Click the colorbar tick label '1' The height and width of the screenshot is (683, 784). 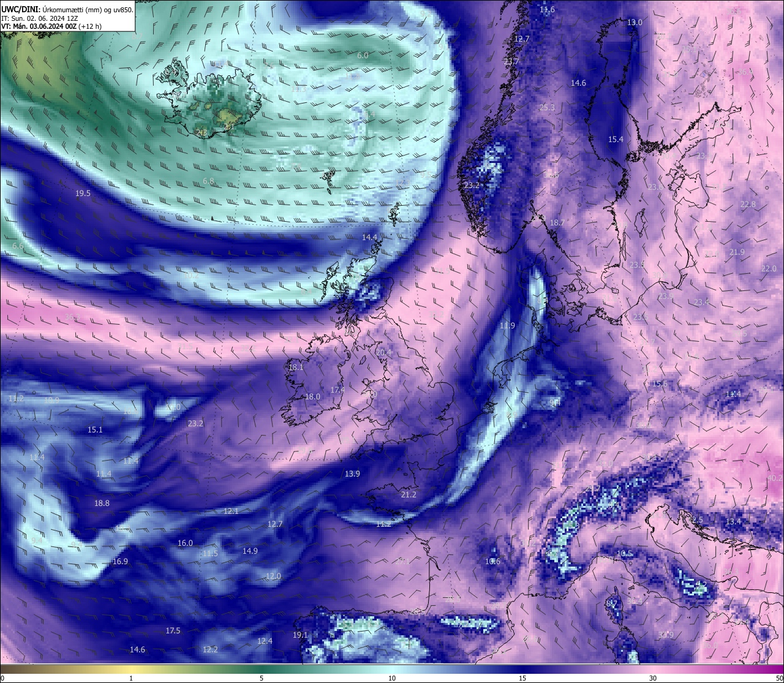click(131, 678)
